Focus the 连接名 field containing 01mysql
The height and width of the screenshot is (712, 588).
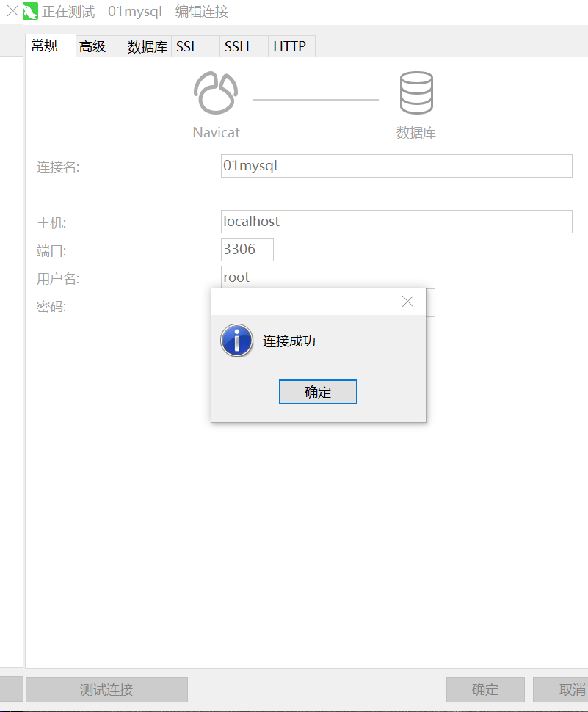click(x=396, y=166)
